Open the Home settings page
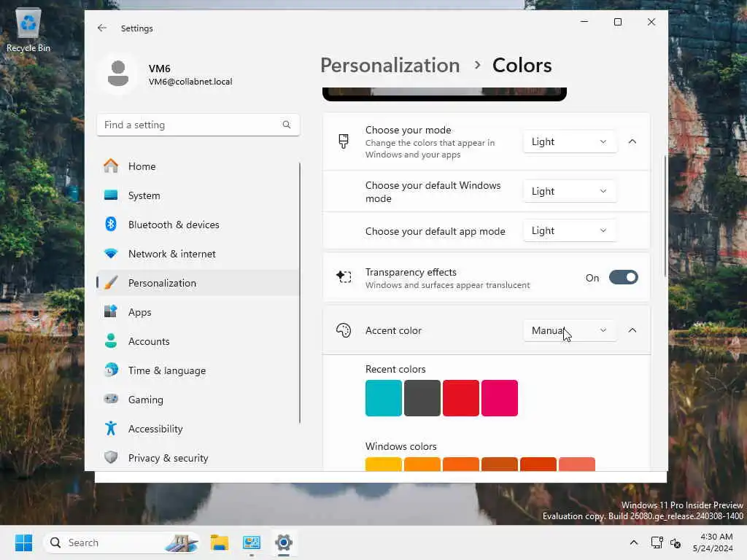The image size is (747, 560). click(198, 166)
